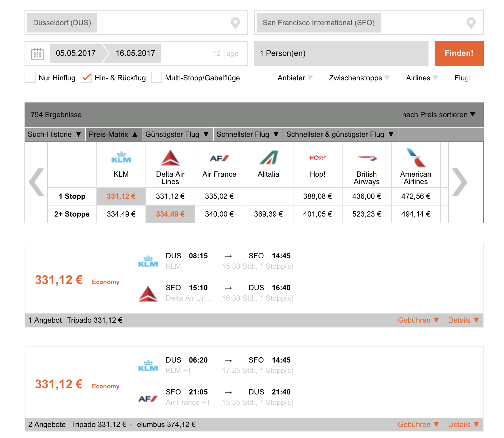Show previous airlines with left arrow
The width and height of the screenshot is (504, 438).
pyautogui.click(x=36, y=182)
